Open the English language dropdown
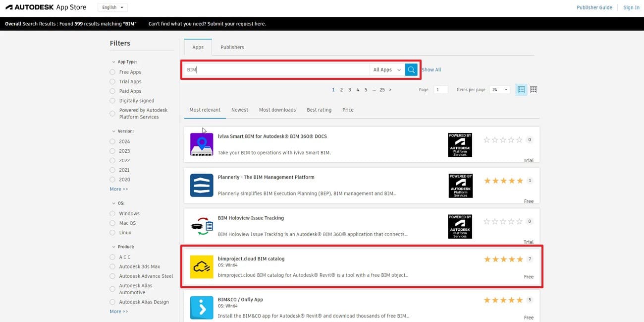Image resolution: width=644 pixels, height=322 pixels. click(112, 7)
